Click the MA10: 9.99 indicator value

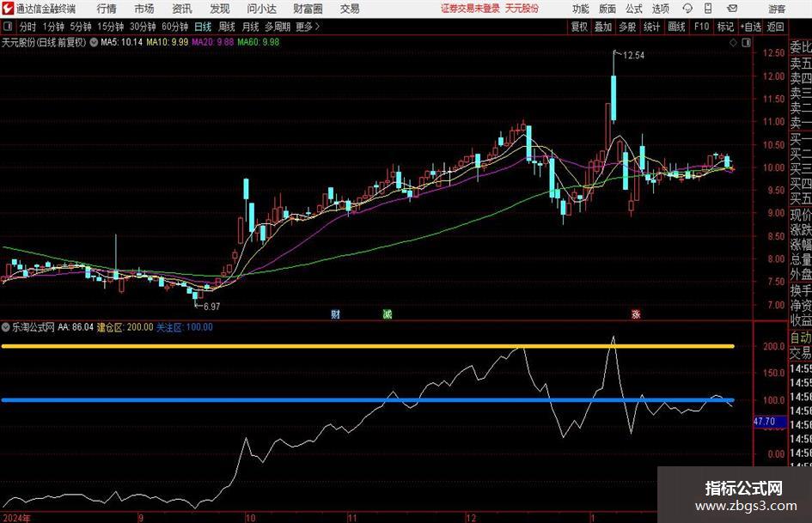tap(167, 42)
